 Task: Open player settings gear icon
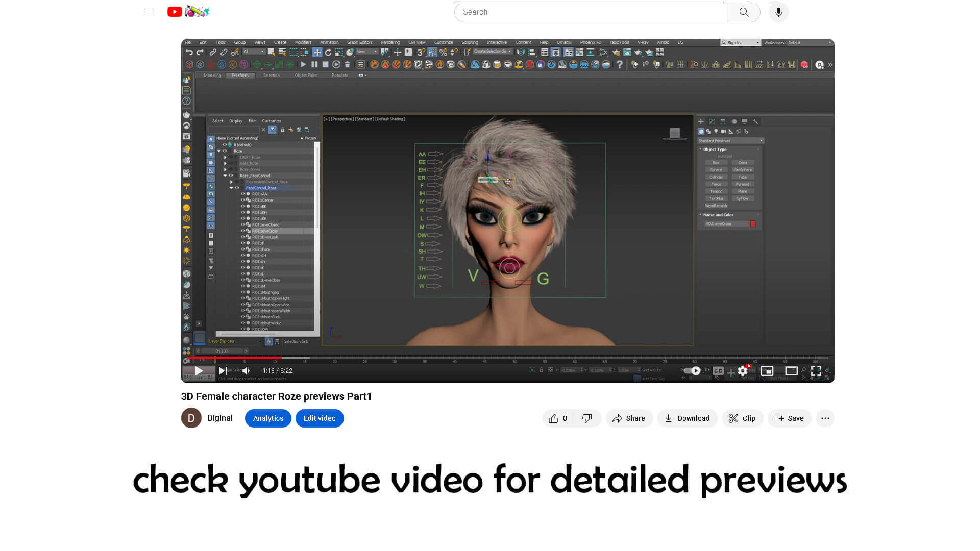(743, 371)
